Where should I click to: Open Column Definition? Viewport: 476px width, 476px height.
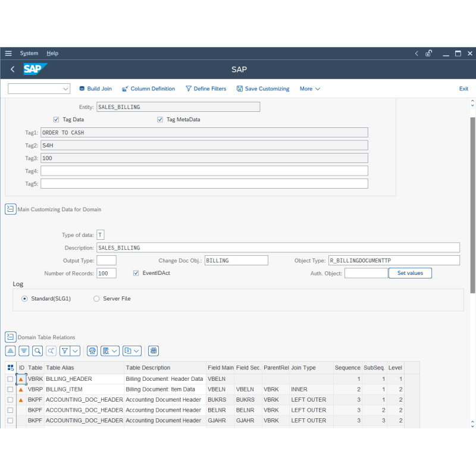point(148,89)
